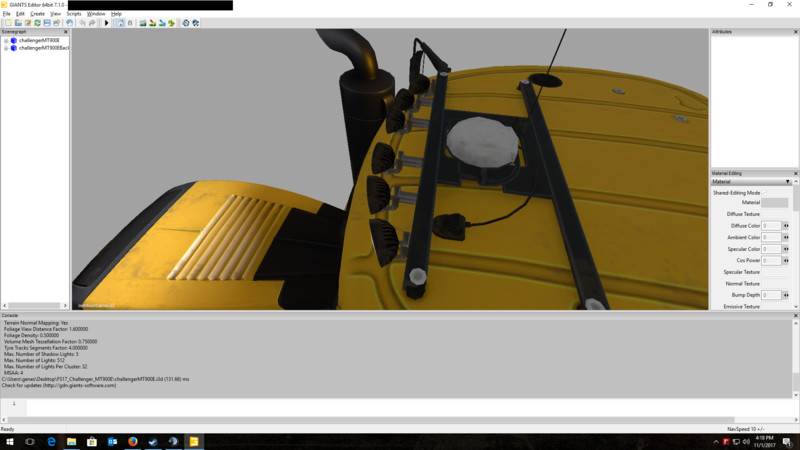Expand the challengerMT900E tree node
Image resolution: width=800 pixels, height=450 pixels.
(x=5, y=40)
